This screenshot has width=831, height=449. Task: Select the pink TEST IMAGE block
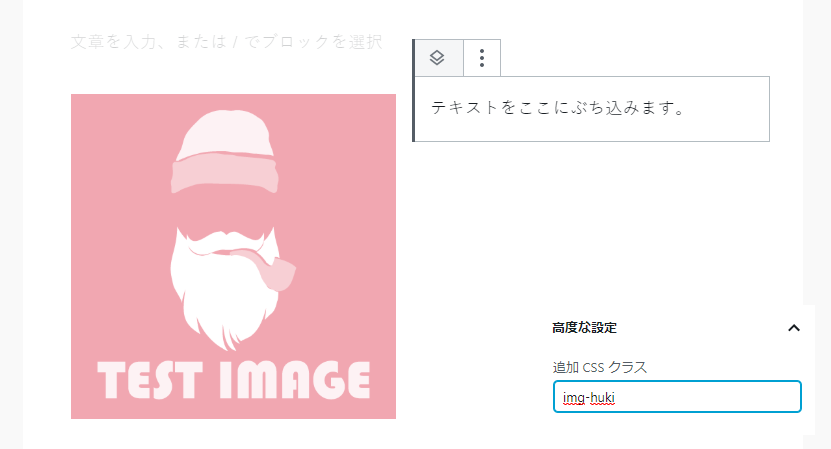(x=233, y=257)
